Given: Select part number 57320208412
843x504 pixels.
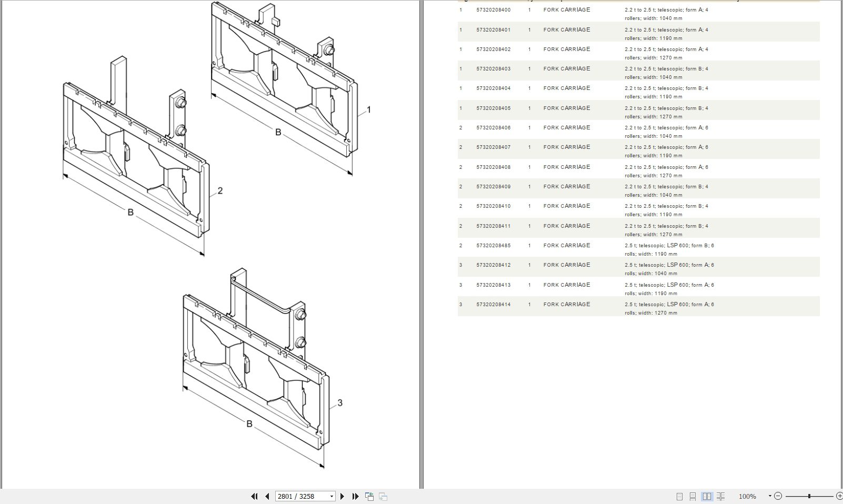Looking at the screenshot, I should pos(493,265).
